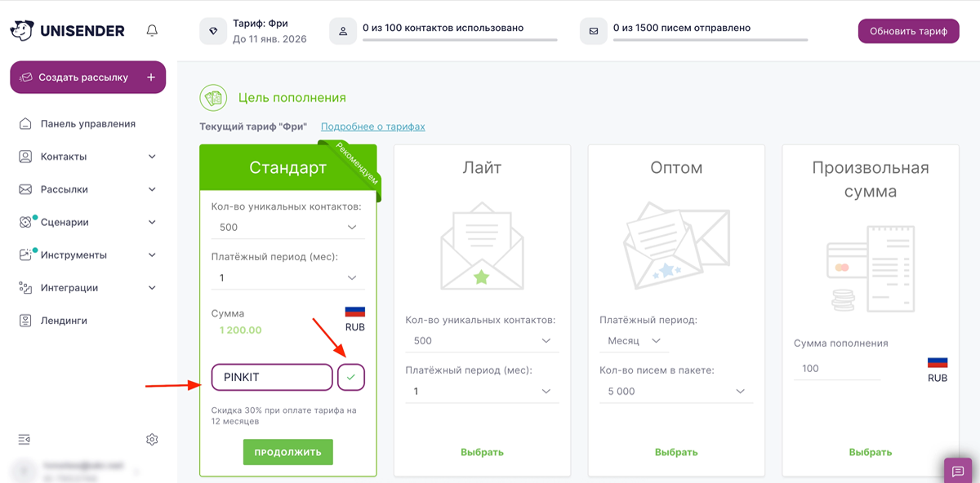This screenshot has width=980, height=483.
Task: Click the notification bell icon
Action: point(152,30)
